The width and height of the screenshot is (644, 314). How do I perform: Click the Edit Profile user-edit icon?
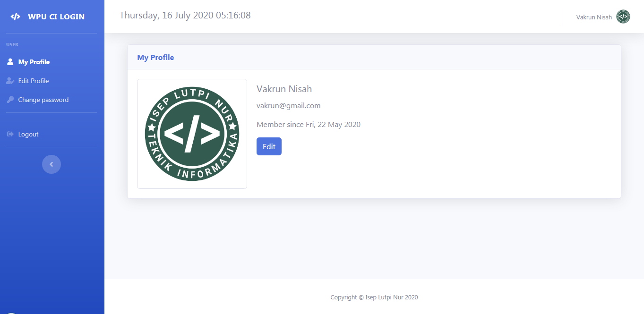point(10,81)
